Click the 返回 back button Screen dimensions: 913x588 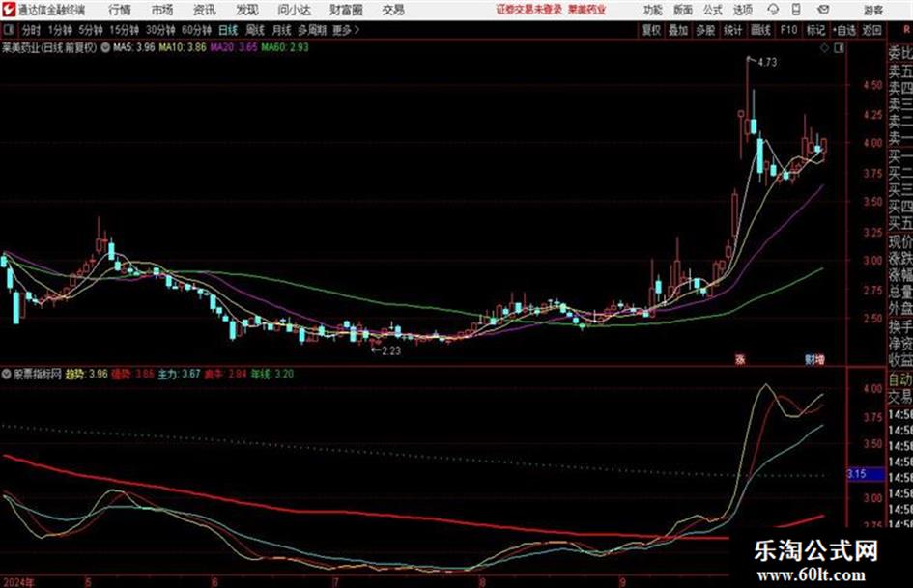click(871, 30)
